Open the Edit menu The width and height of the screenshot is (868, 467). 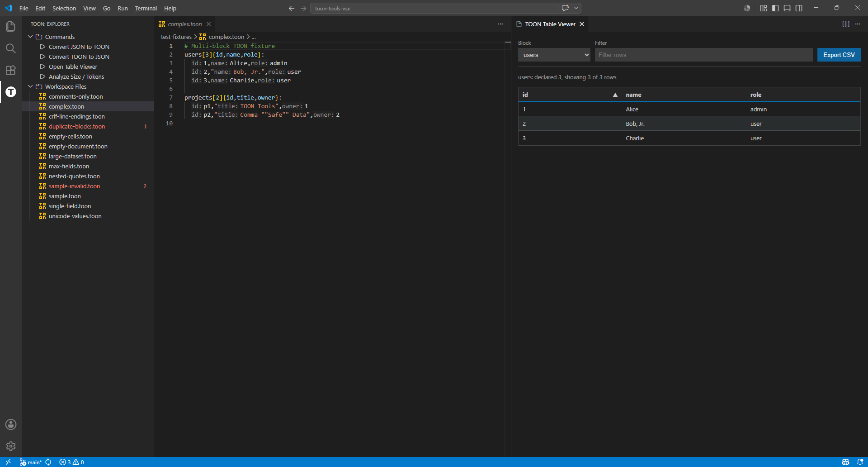(x=40, y=8)
